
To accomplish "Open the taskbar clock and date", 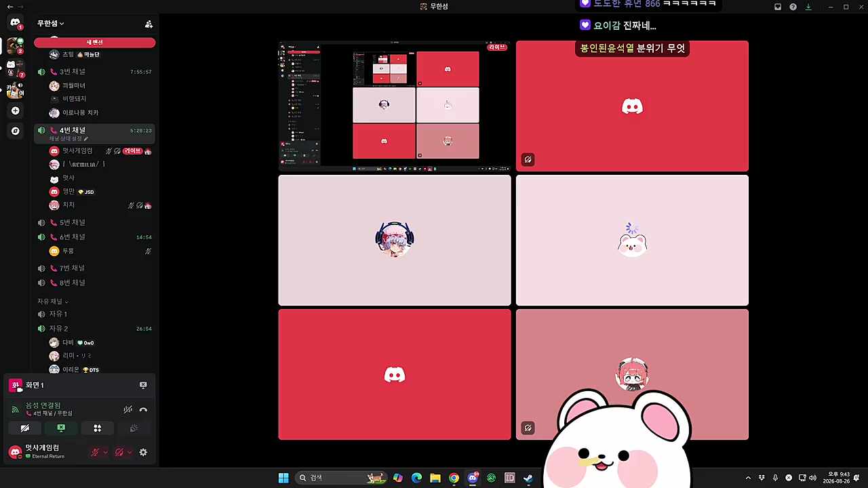I will tap(836, 478).
